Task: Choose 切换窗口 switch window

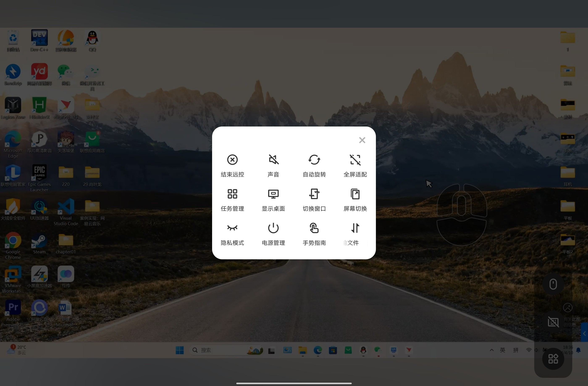Action: 314,200
